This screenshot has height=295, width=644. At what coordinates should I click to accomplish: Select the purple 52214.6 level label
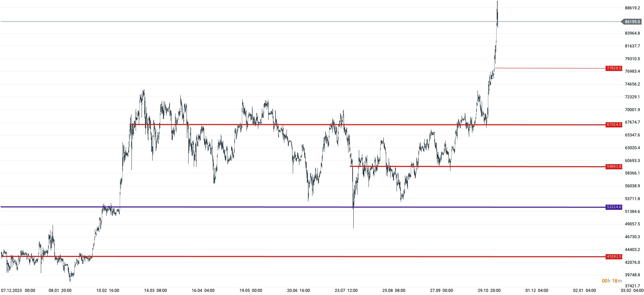tap(614, 207)
